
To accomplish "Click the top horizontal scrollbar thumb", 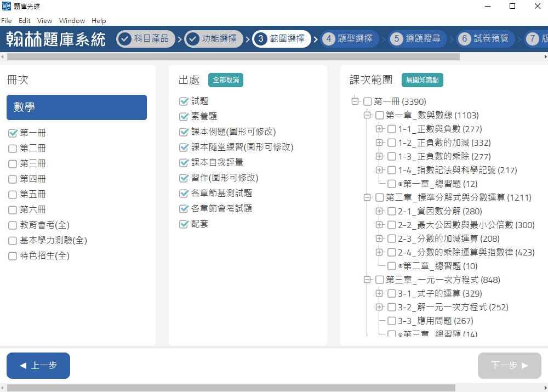I will point(233,56).
